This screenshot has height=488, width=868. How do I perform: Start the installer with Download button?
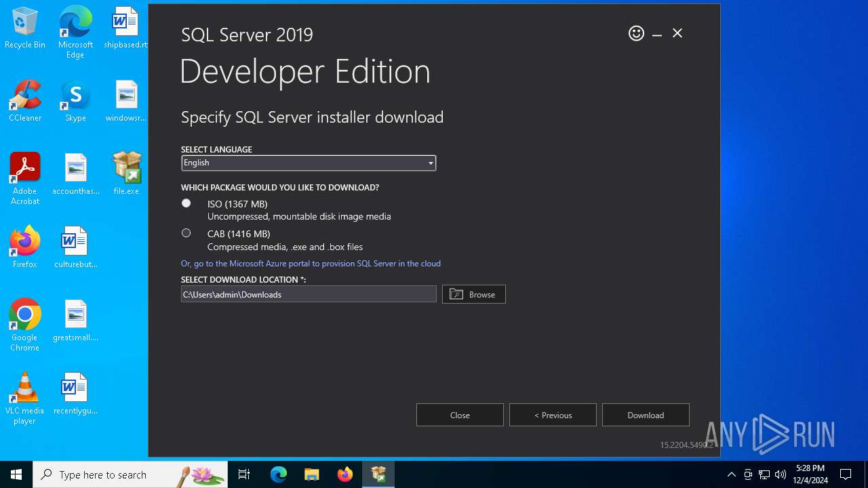click(646, 415)
